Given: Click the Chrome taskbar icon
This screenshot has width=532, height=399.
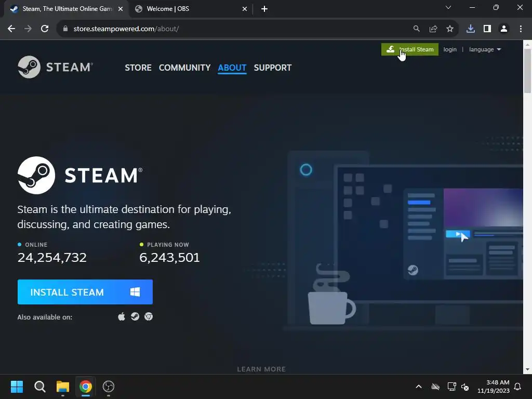Looking at the screenshot, I should pyautogui.click(x=86, y=387).
